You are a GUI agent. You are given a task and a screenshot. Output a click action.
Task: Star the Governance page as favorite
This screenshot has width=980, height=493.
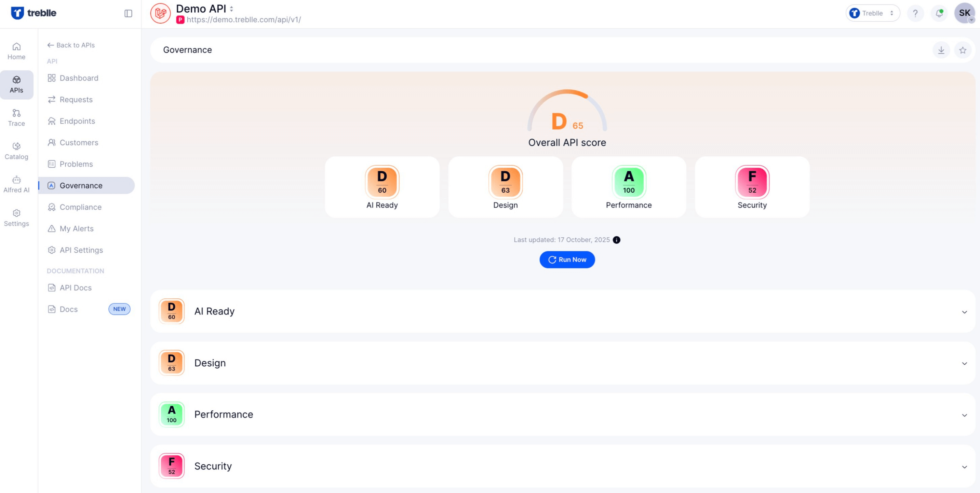[x=963, y=50]
